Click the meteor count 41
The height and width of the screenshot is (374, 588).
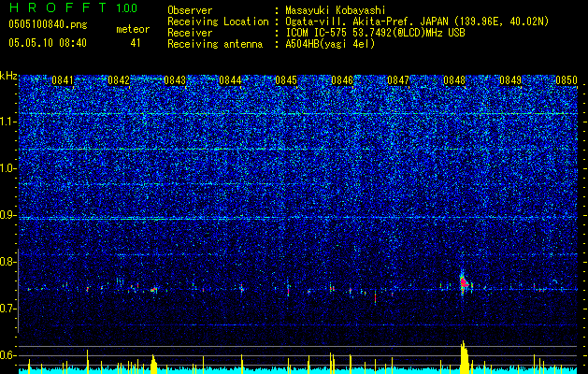[136, 43]
